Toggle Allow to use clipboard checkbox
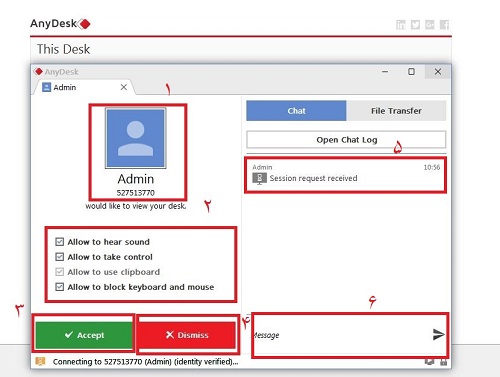The width and height of the screenshot is (500, 377). pos(60,272)
